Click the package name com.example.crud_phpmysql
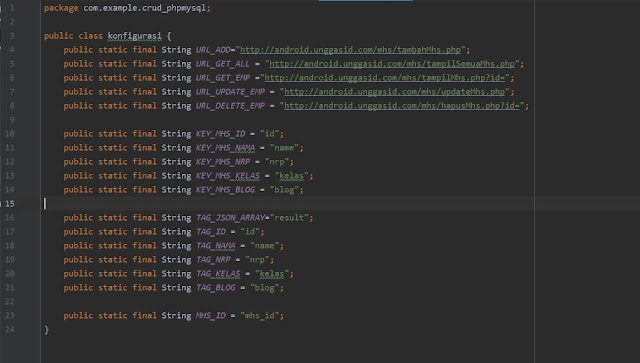Screen dimensions: 640x363 pyautogui.click(x=144, y=8)
